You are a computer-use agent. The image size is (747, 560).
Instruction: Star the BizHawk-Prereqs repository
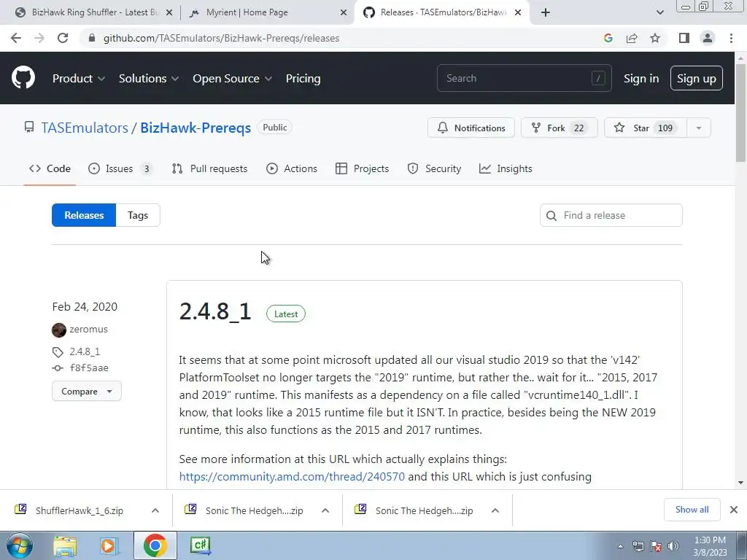pos(646,128)
